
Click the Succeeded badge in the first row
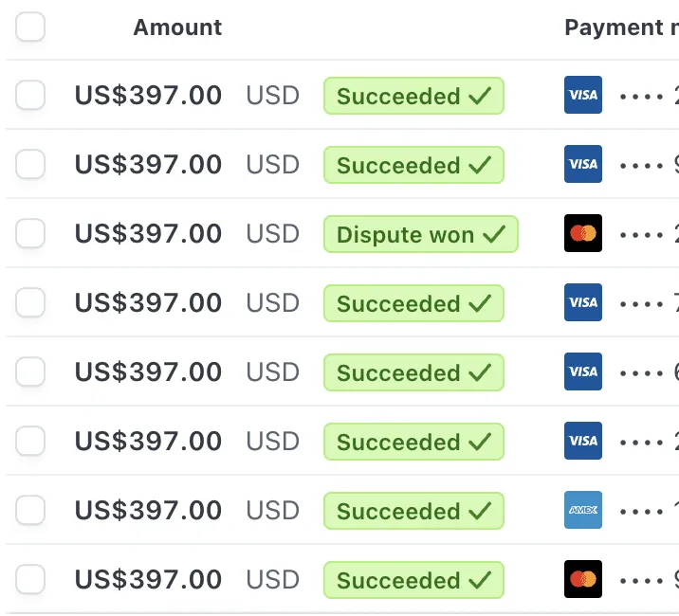[x=413, y=96]
